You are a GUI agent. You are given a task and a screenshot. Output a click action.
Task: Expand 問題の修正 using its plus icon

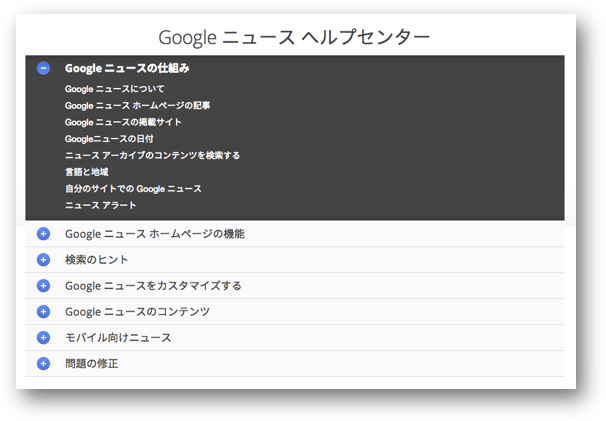point(43,363)
